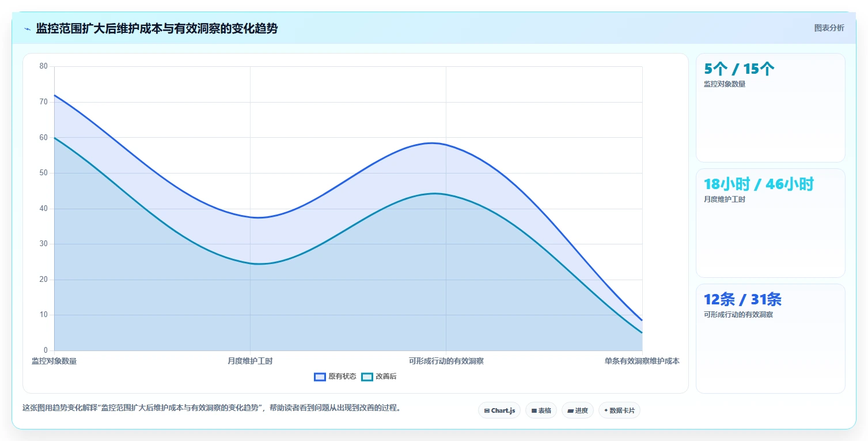Toggle the 改善后 legend series
The image size is (868, 441).
379,376
